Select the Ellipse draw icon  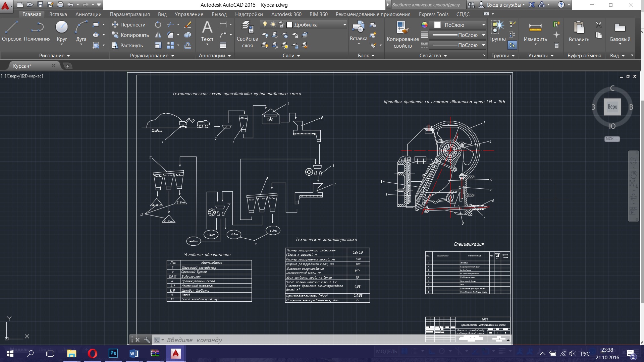click(x=96, y=35)
